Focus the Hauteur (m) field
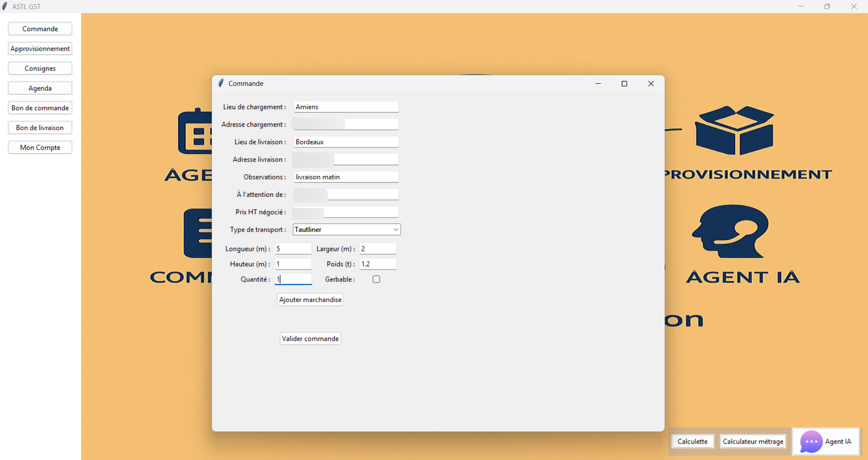The image size is (868, 460). point(293,264)
